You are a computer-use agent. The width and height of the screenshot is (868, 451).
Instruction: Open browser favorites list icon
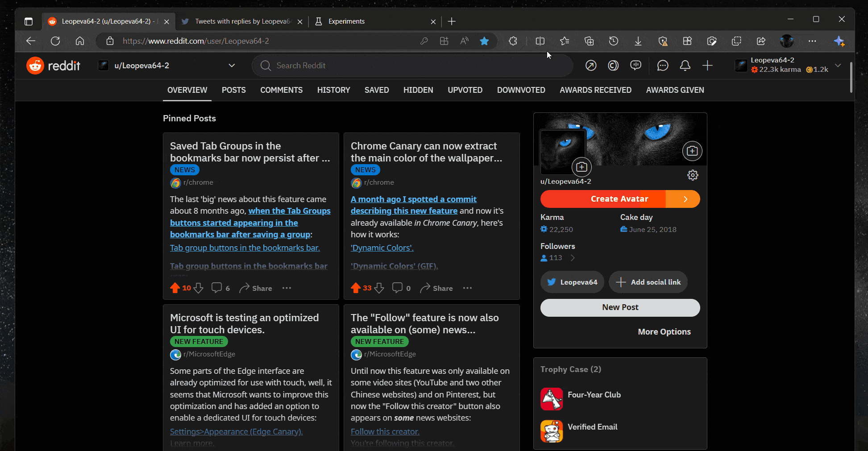(565, 41)
